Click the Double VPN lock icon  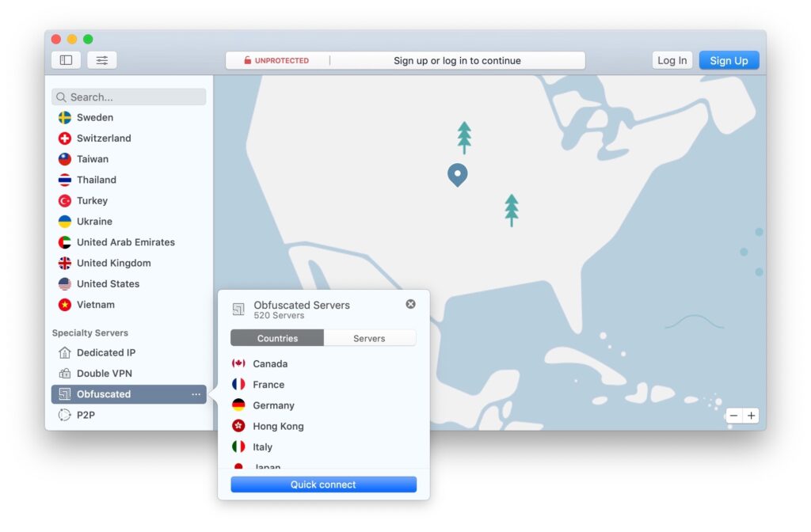(x=65, y=373)
